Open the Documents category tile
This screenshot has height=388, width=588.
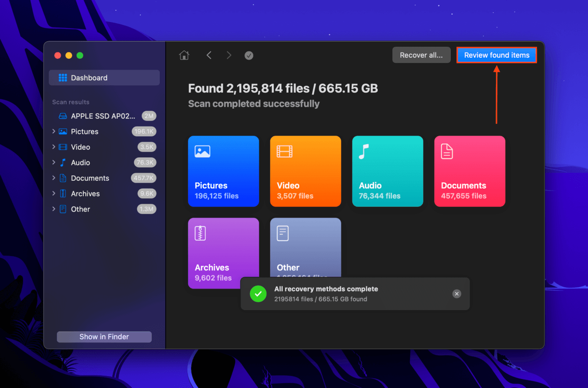(469, 171)
